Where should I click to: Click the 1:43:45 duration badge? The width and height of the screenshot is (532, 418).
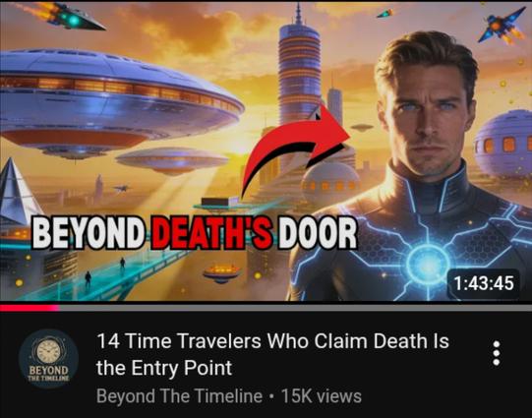click(484, 283)
